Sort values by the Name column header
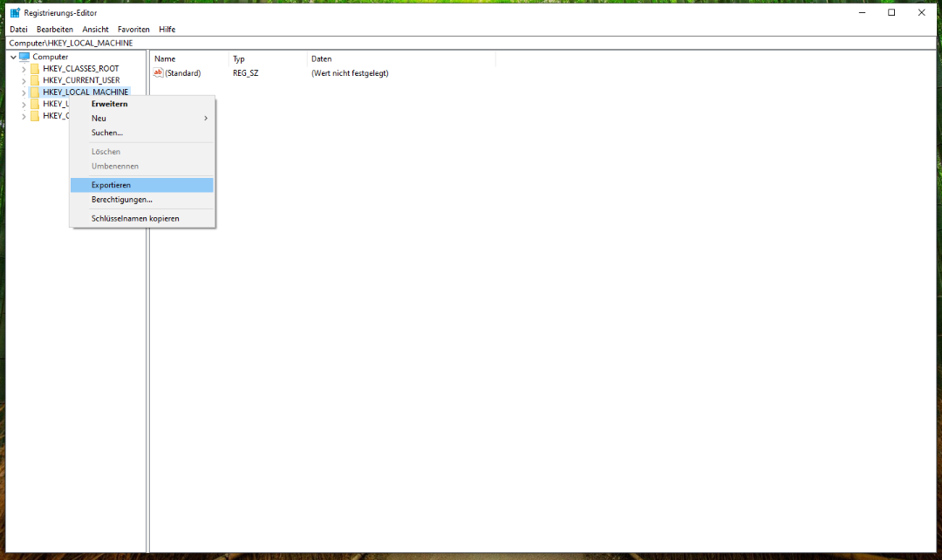Image resolution: width=942 pixels, height=560 pixels. click(x=165, y=58)
